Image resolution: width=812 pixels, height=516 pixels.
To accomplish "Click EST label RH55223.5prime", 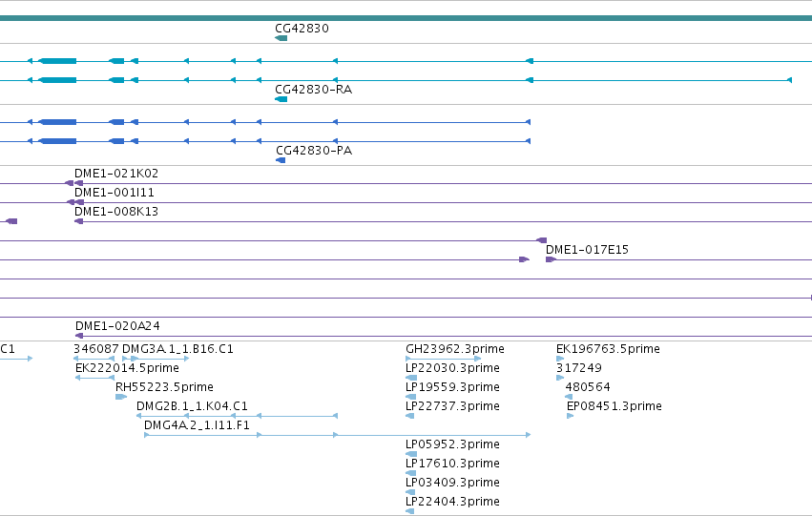I will click(164, 387).
